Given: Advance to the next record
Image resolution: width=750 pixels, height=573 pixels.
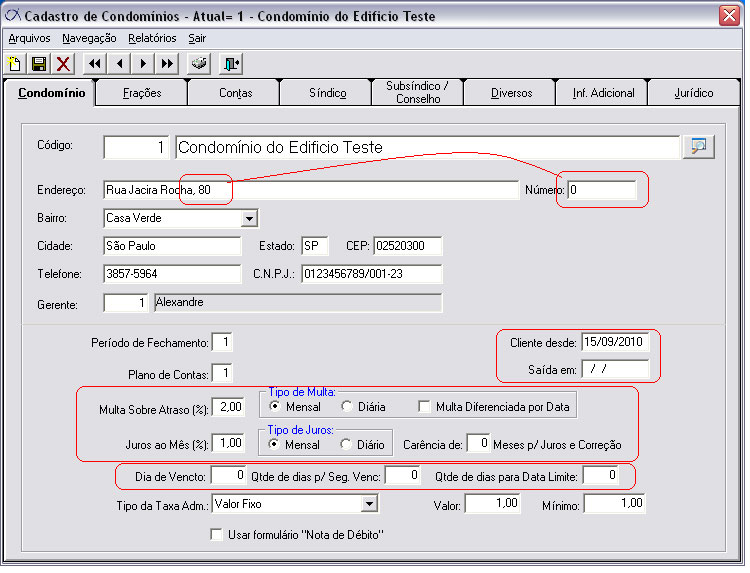Looking at the screenshot, I should point(143,64).
